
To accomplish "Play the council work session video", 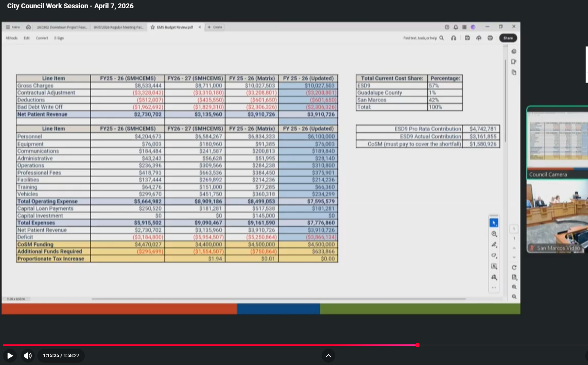I will coord(10,355).
